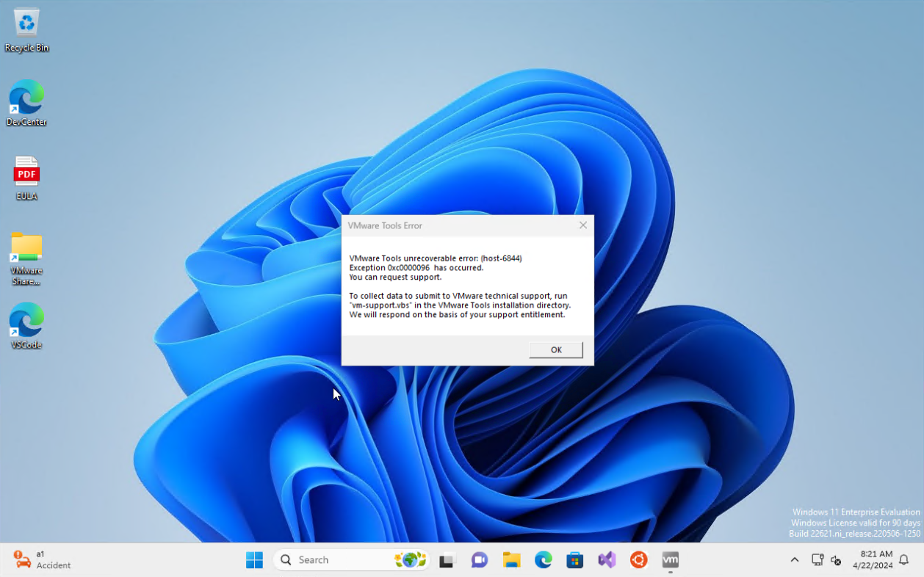The height and width of the screenshot is (577, 924).
Task: Select the VMware Shared Folders shortcut
Action: click(x=26, y=257)
